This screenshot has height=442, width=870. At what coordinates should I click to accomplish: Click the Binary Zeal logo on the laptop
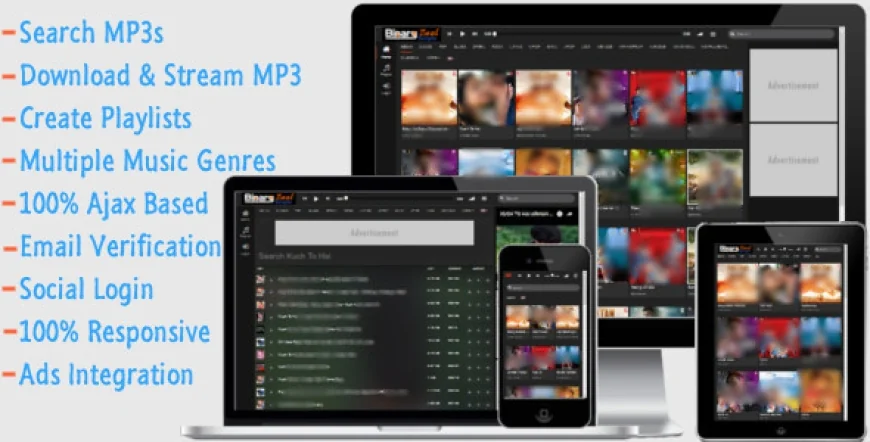coord(269,198)
